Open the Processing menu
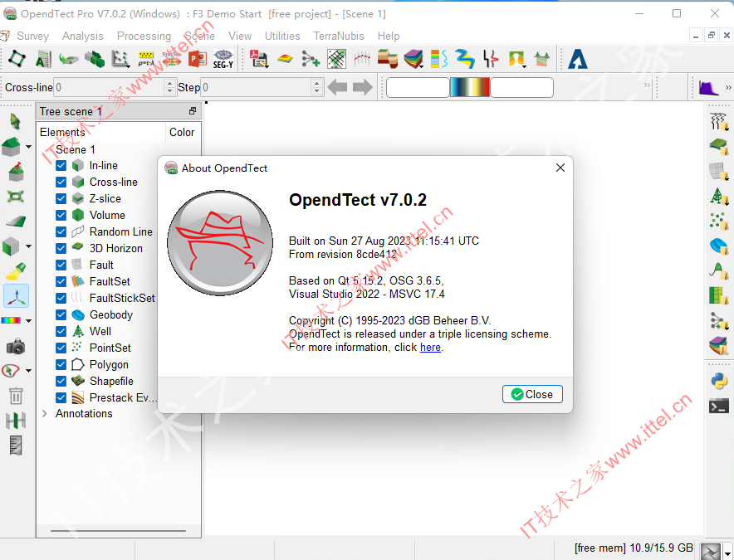 click(x=144, y=36)
